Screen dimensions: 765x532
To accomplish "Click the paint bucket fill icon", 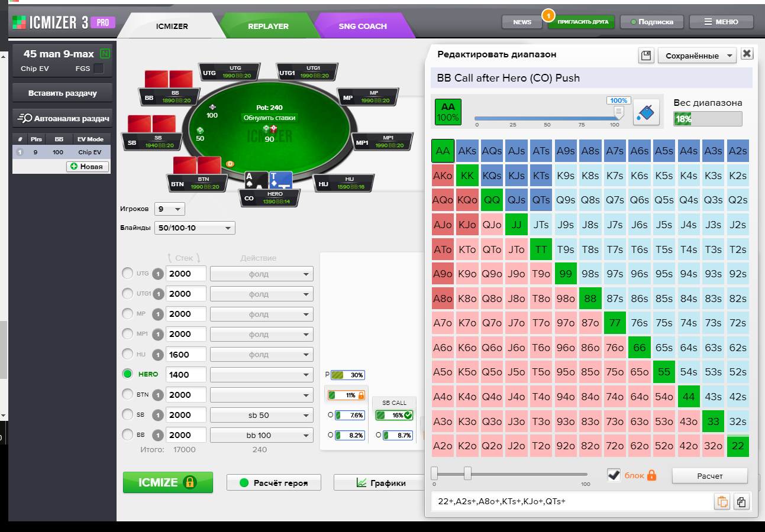I will tap(647, 112).
